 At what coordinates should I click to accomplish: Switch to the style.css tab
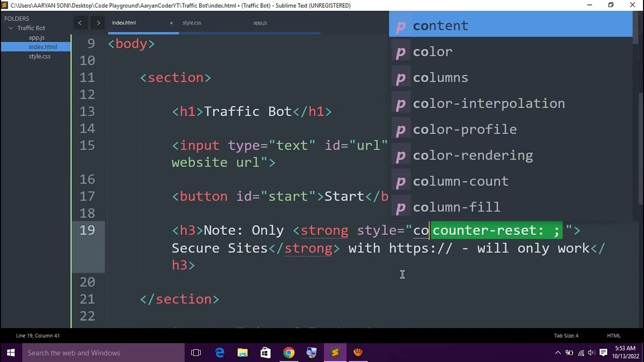192,23
